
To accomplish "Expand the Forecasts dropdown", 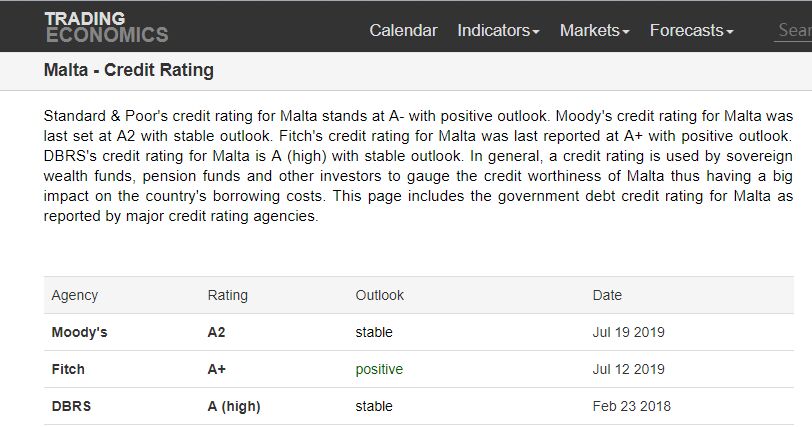I will point(691,30).
